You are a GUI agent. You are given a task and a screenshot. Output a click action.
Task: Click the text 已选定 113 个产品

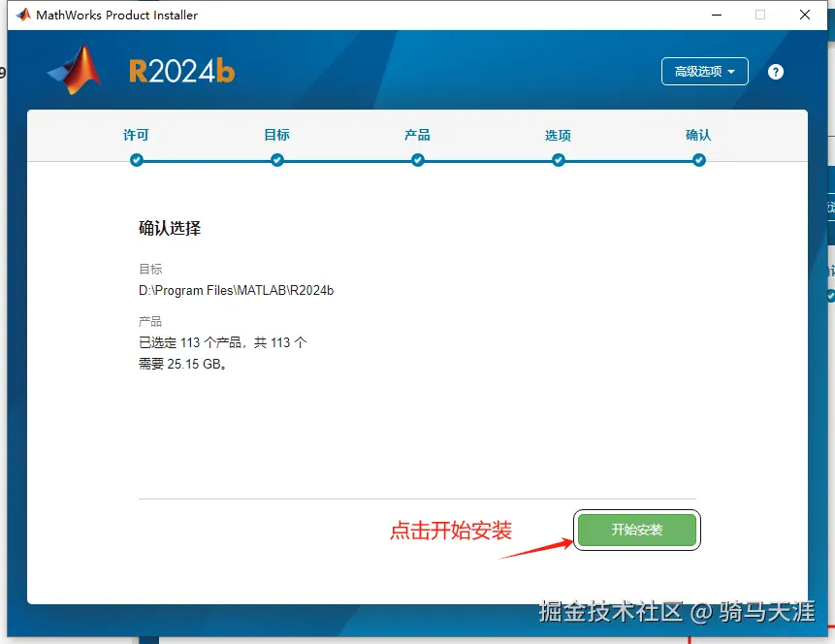tap(190, 342)
